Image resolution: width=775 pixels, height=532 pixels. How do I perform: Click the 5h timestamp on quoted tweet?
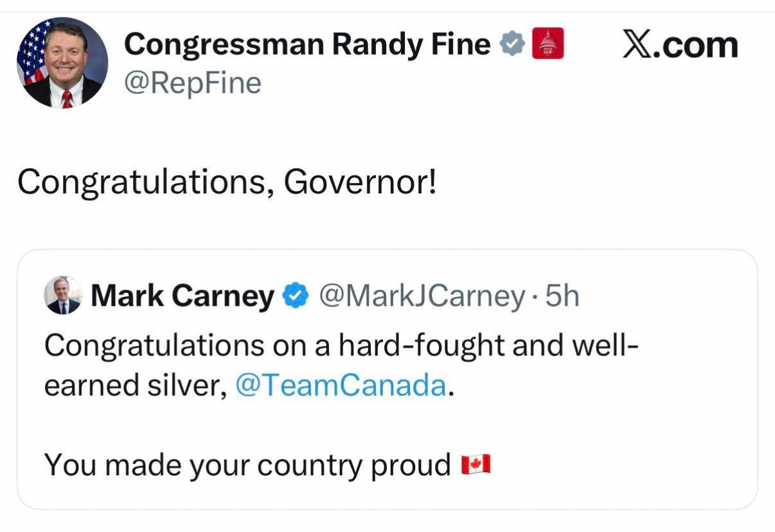click(x=562, y=296)
